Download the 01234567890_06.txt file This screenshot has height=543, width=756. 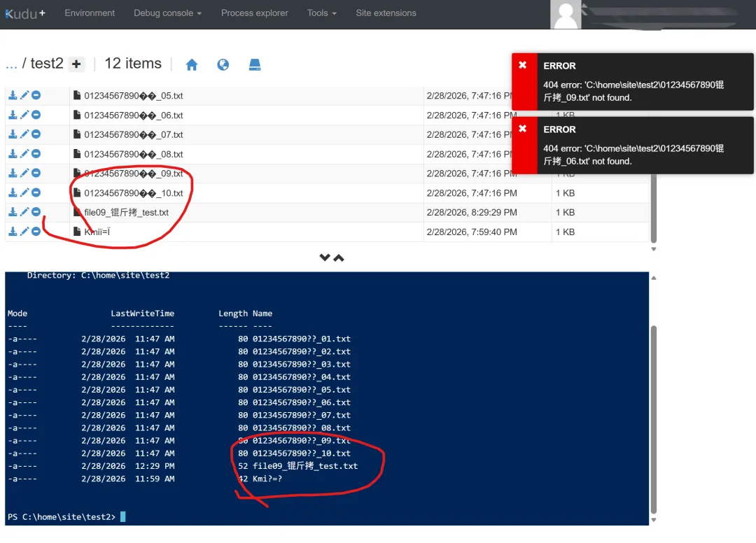pos(13,115)
